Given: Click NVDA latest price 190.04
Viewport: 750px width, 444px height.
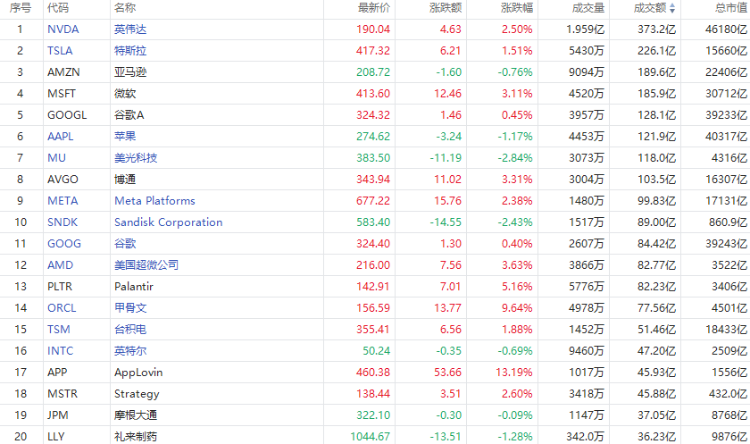Looking at the screenshot, I should [373, 29].
